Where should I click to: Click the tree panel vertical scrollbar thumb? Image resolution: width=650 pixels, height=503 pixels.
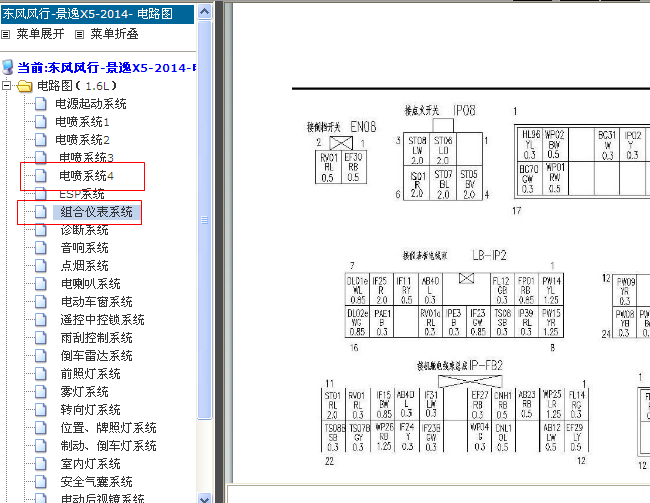click(204, 220)
